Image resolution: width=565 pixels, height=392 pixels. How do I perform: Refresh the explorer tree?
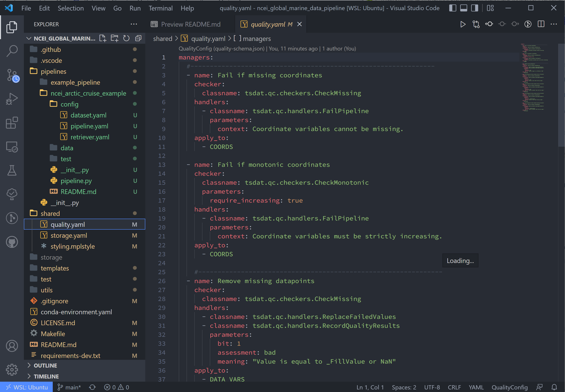[x=126, y=38]
